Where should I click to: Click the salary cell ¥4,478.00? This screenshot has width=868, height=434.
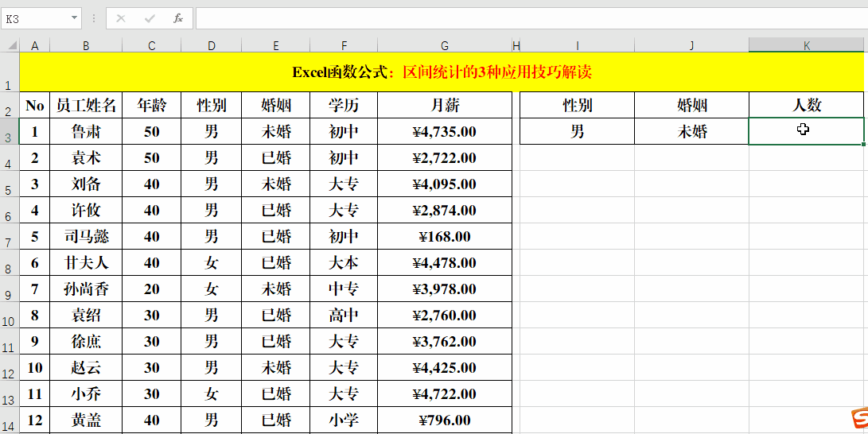(445, 263)
